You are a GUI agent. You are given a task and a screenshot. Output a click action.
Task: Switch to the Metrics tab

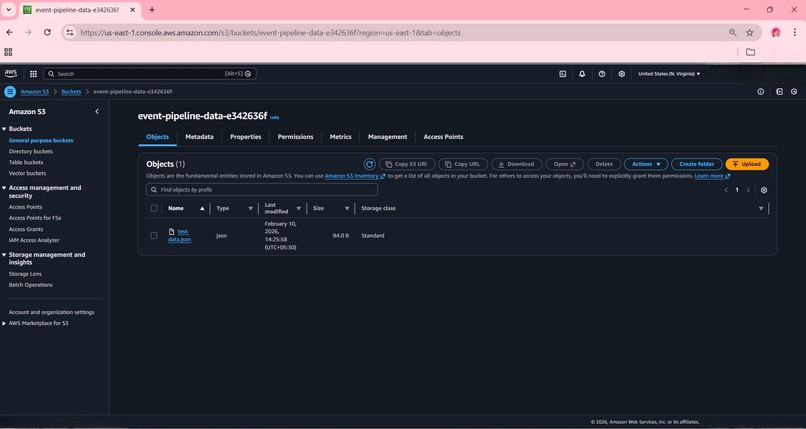(341, 137)
